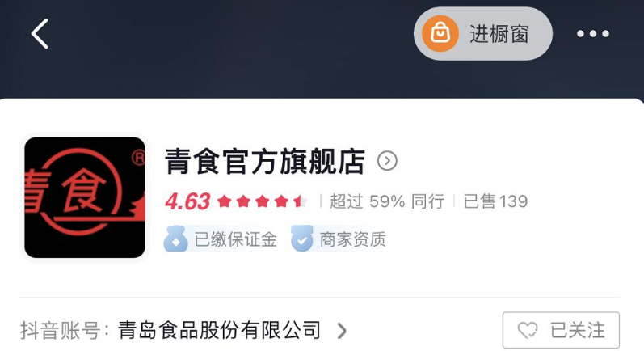Tap the back arrow icon
This screenshot has height=351, width=644.
tap(40, 34)
